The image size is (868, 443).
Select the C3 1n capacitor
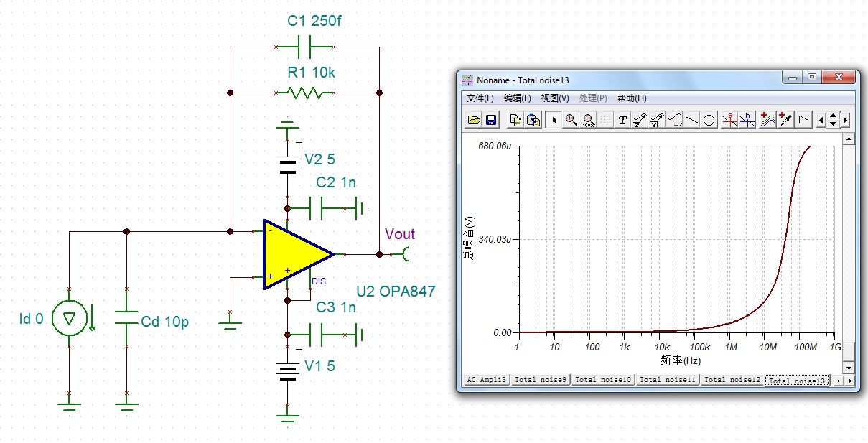pyautogui.click(x=317, y=334)
